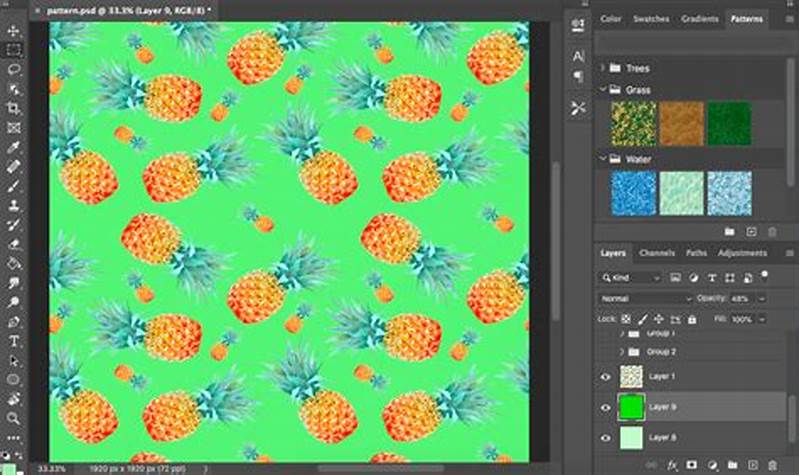Viewport: 800px width, 475px height.
Task: Switch to the Gradients tab
Action: click(699, 18)
